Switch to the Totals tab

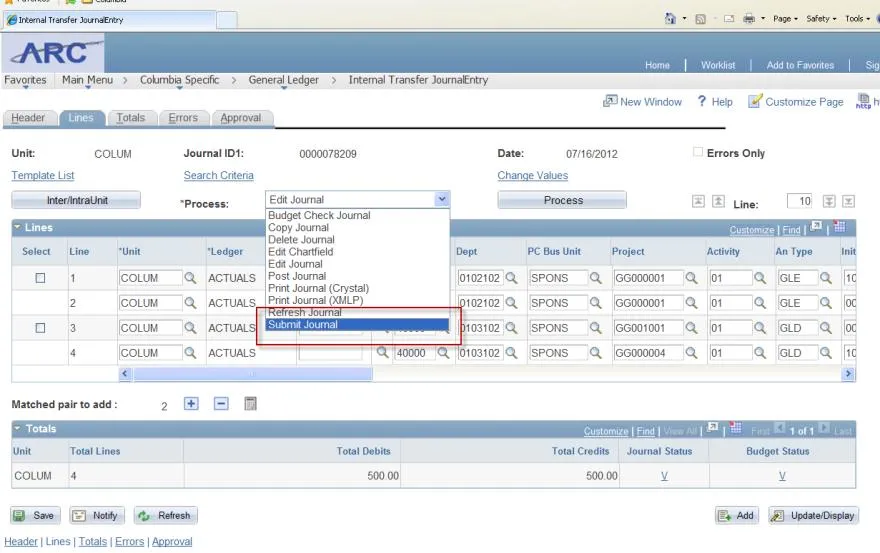point(131,118)
